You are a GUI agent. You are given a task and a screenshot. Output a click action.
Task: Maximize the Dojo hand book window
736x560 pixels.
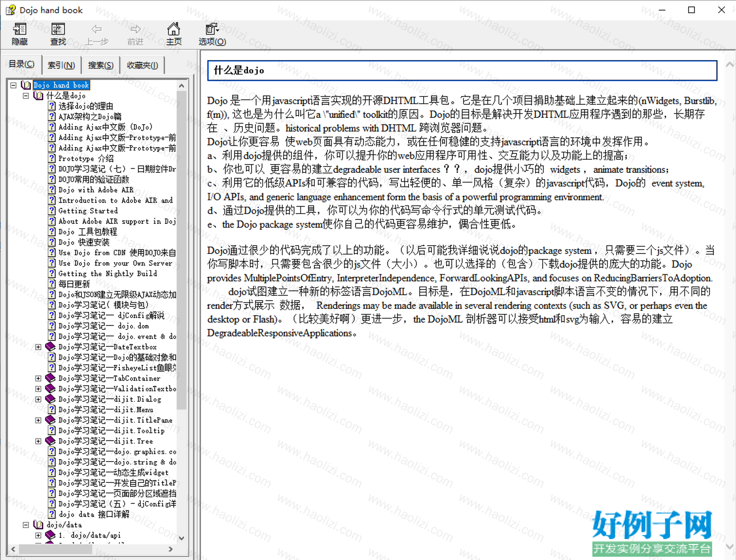[692, 10]
